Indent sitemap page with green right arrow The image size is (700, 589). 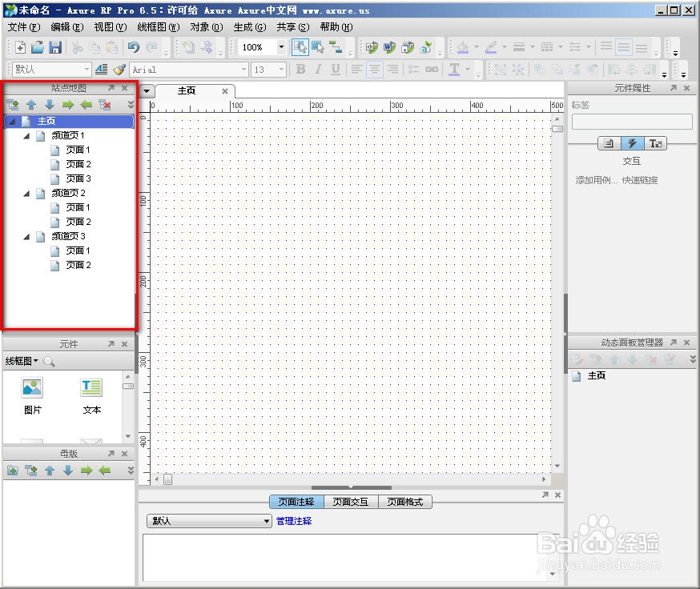coord(68,105)
